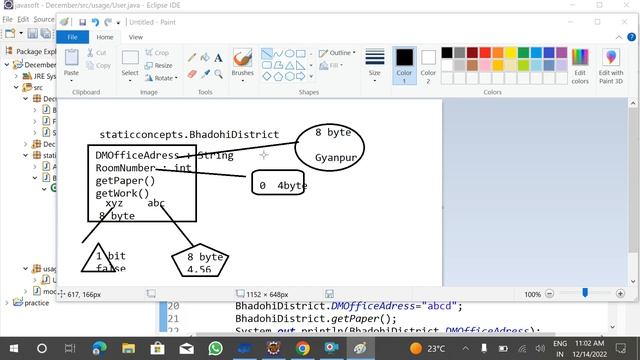
Task: Open taskbar clock and date
Action: [589, 349]
